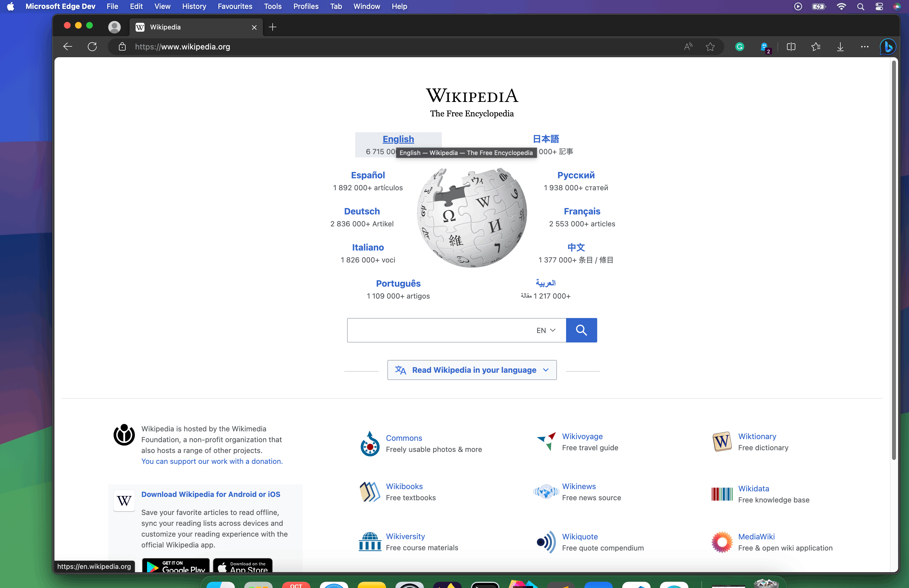Viewport: 909px width, 588px height.
Task: Click the browser back arrow
Action: coord(68,47)
